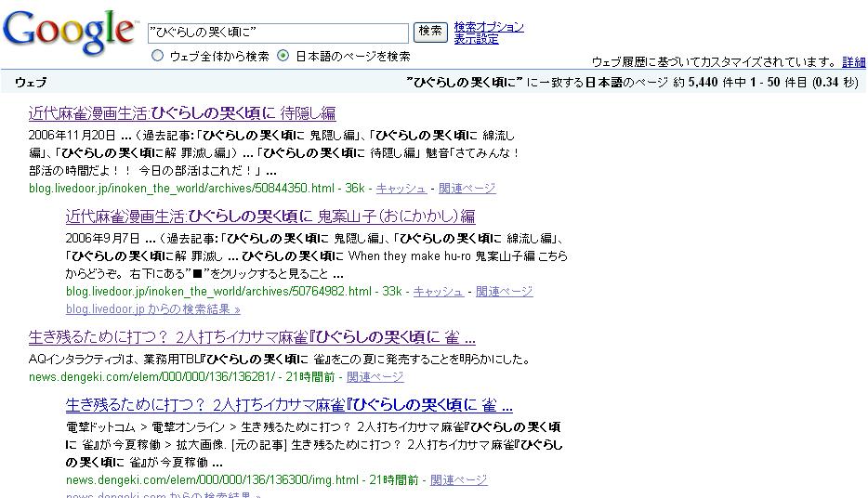
Task: Click snippet starting AQインタラクティブは
Action: [280, 360]
